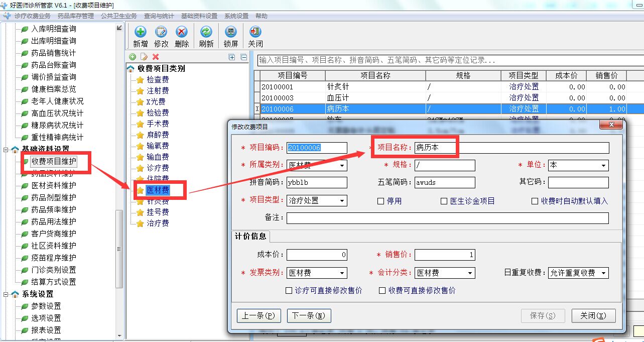Screen dimensions: 644x342
Task: Open the 查询与统计 menu
Action: (159, 16)
